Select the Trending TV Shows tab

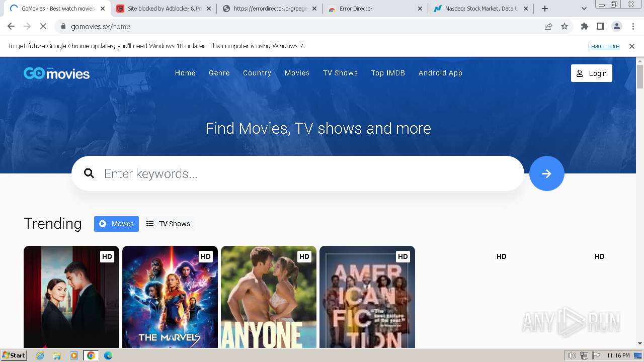point(168,224)
